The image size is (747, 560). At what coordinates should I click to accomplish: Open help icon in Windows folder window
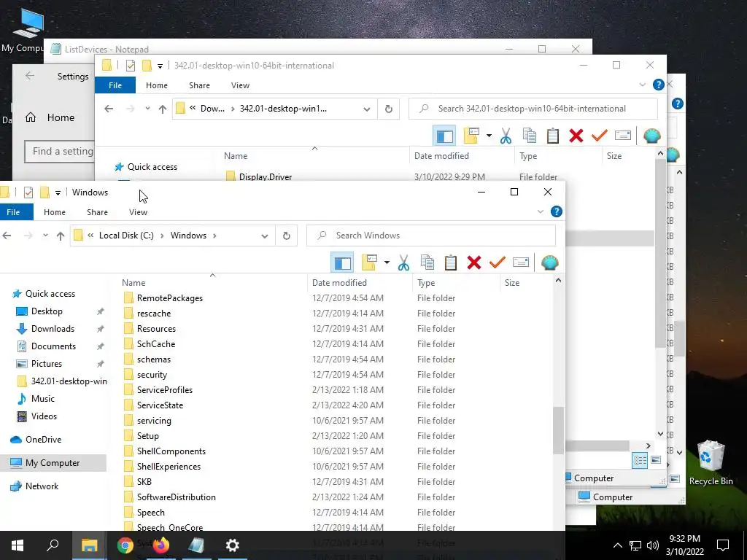(x=557, y=211)
